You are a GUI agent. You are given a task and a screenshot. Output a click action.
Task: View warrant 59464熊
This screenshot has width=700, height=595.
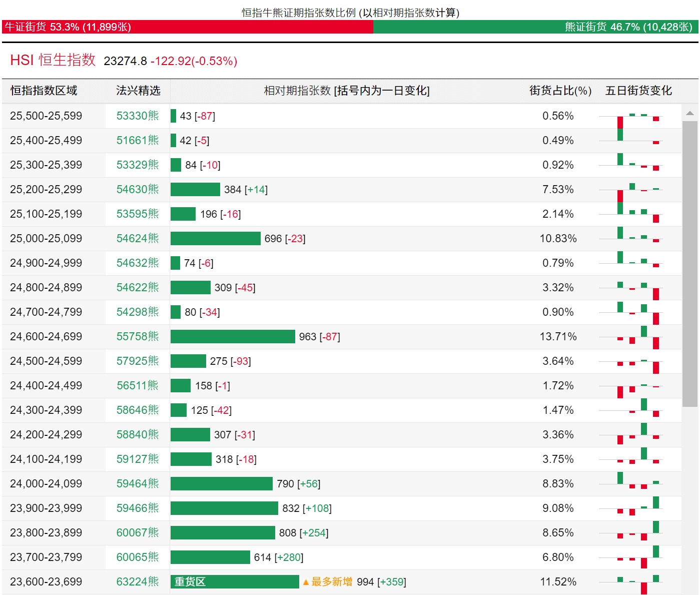138,483
